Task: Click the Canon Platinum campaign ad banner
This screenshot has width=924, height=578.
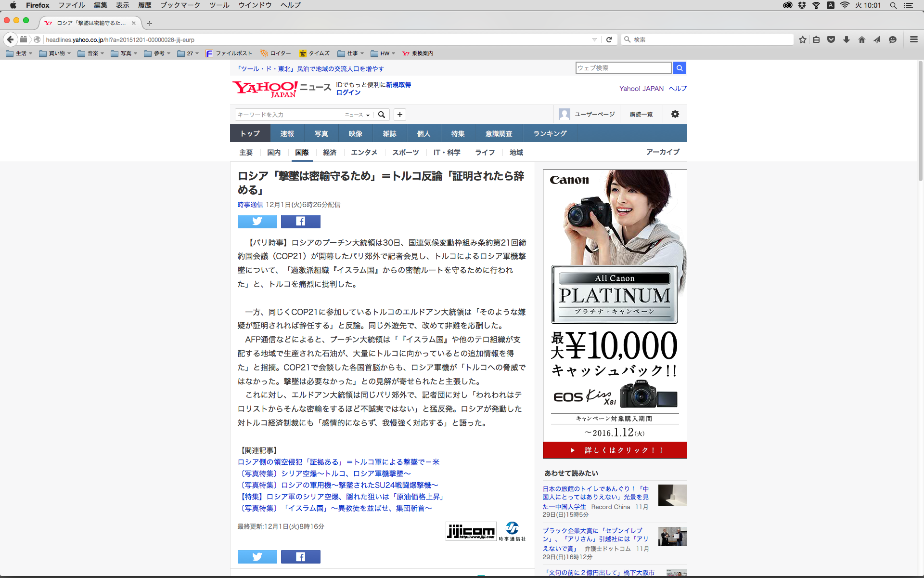Action: pos(615,313)
